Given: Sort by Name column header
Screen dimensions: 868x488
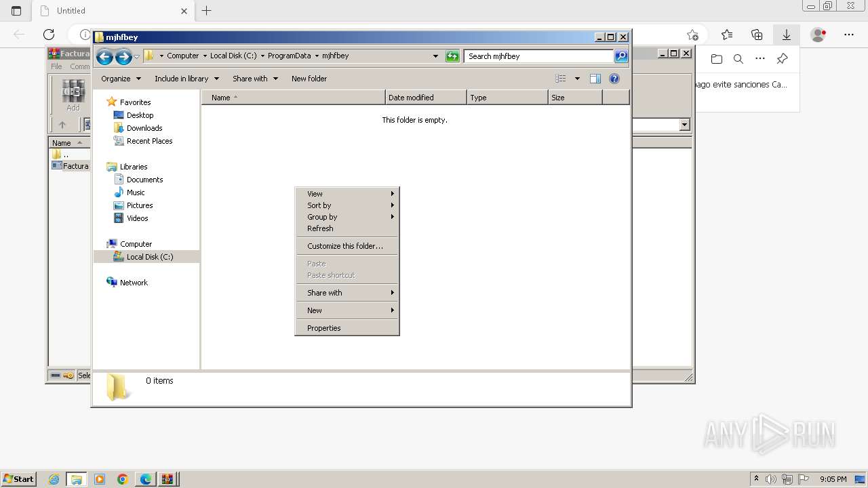Looking at the screenshot, I should [x=294, y=98].
